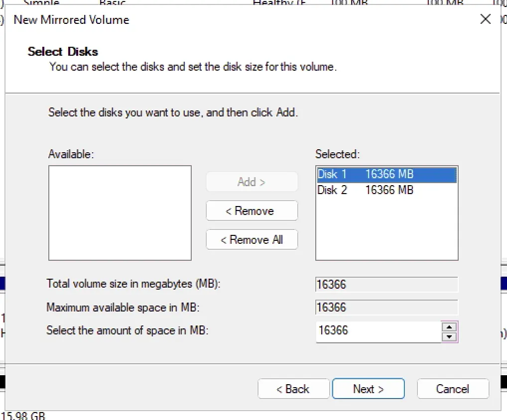Click Remove All to clear selected disks
The height and width of the screenshot is (420, 507).
coord(252,239)
